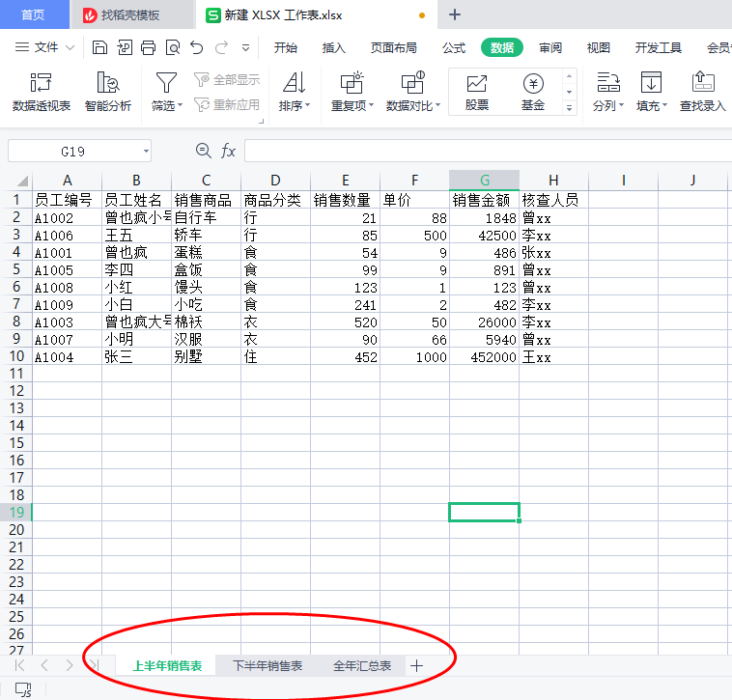Click the zoom magnifier beside fx
Screen dimensions: 732x700
(x=203, y=151)
